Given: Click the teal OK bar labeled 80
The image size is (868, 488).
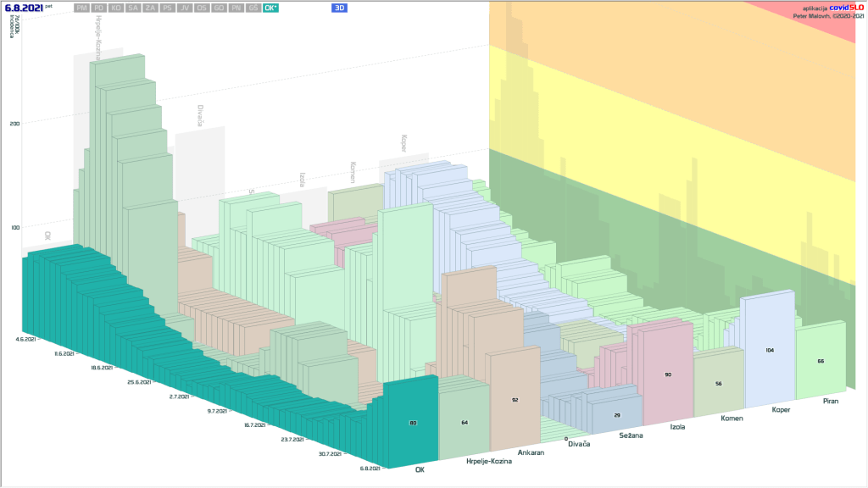Looking at the screenshot, I should pos(413,423).
